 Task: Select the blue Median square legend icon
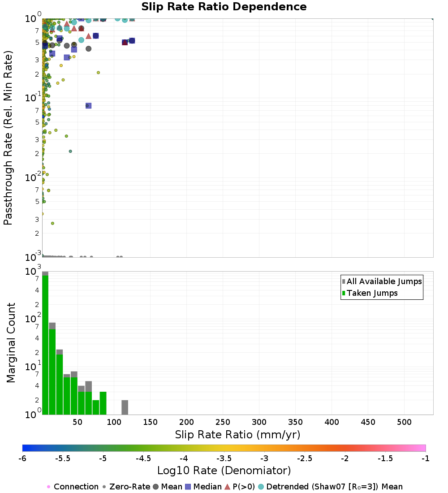(x=188, y=487)
